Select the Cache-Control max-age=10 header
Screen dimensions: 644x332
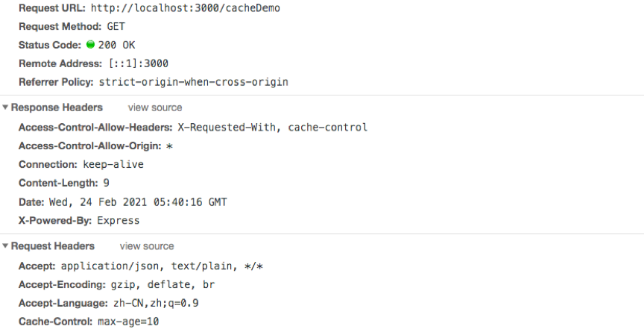[89, 322]
